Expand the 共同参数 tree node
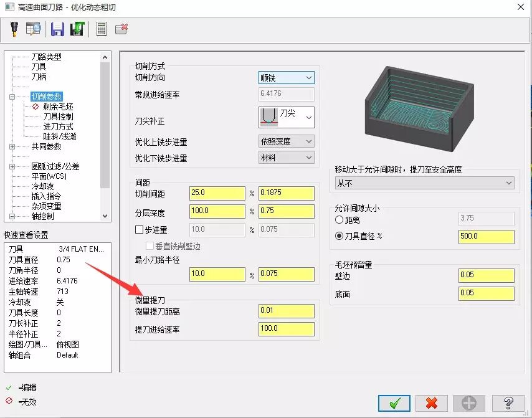This screenshot has height=418, width=532. click(12, 146)
